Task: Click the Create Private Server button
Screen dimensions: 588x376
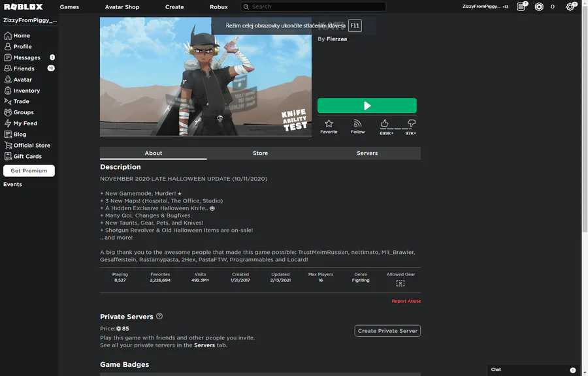Action: (387, 331)
